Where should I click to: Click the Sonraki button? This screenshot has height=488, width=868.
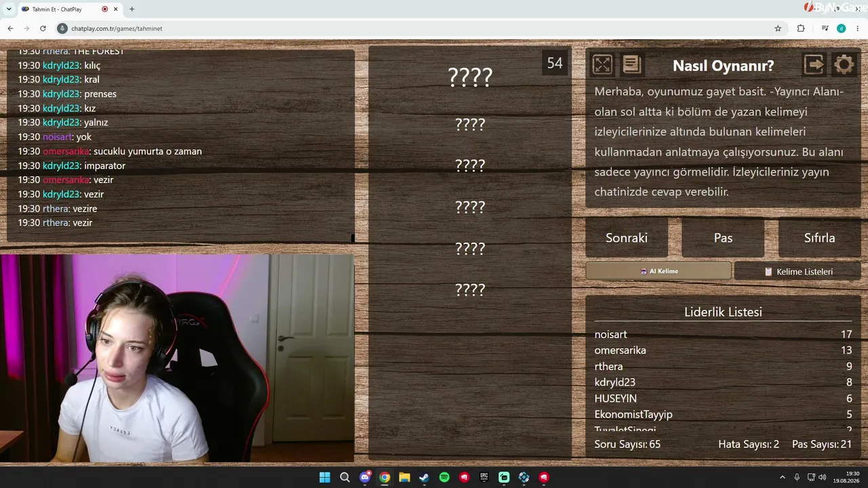tap(627, 238)
